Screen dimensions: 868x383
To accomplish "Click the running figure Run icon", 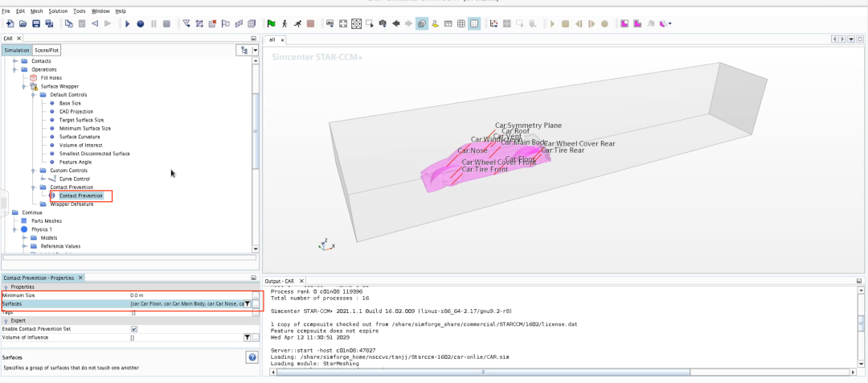I will pos(297,23).
